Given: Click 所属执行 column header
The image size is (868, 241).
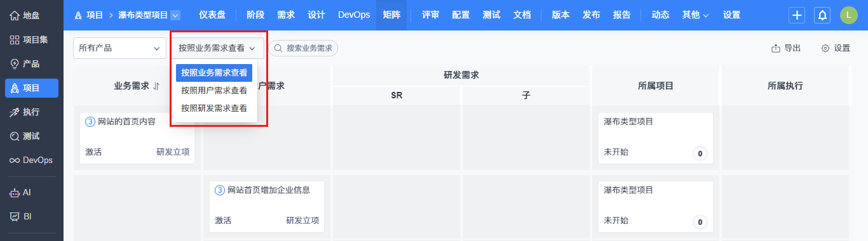Looking at the screenshot, I should point(785,86).
